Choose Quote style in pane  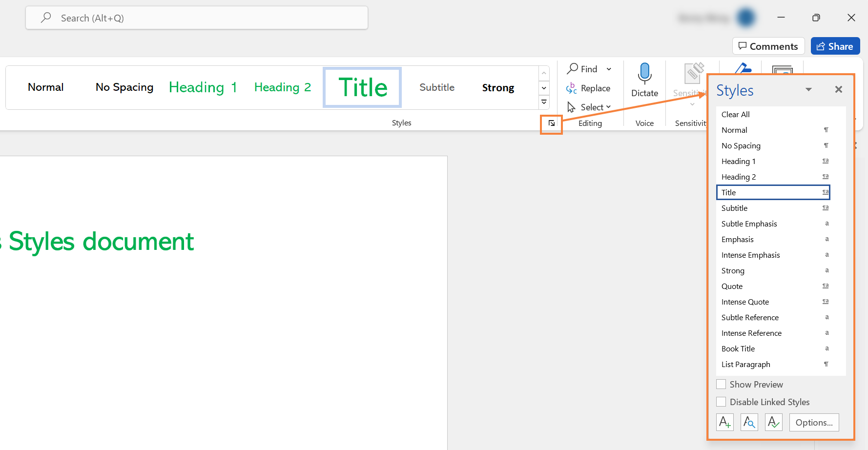point(773,286)
